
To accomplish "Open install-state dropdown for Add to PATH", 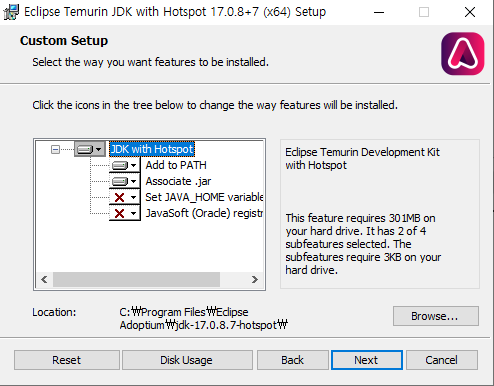I will (x=125, y=165).
